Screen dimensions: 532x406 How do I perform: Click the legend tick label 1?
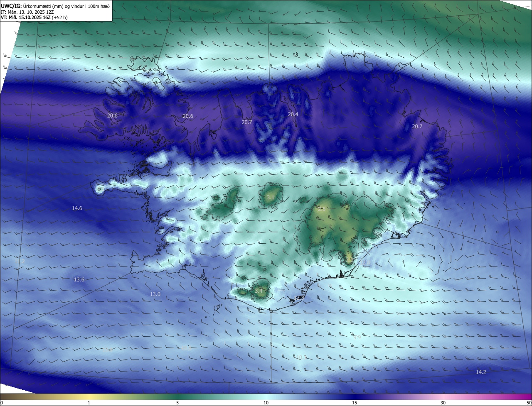click(89, 403)
